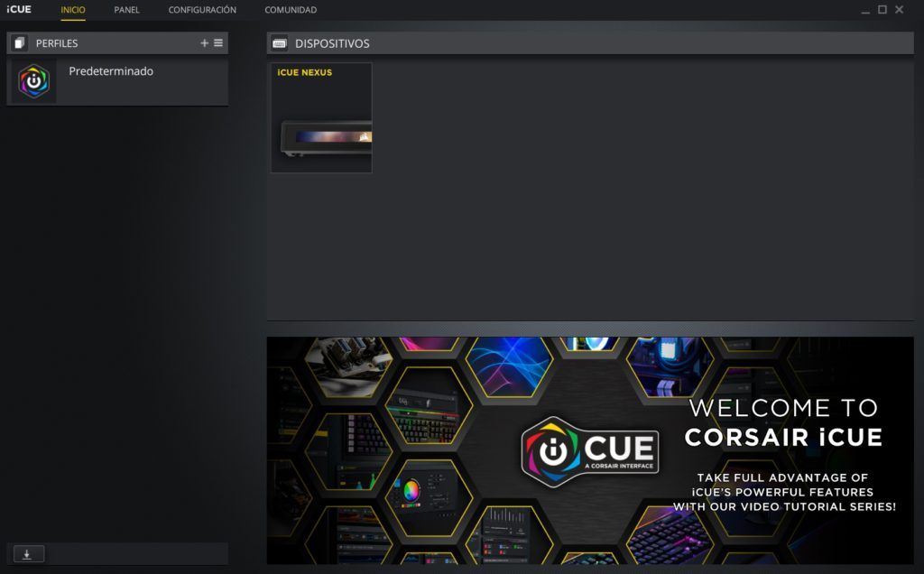Click the Predeterminado profile's iCUE icon
The width and height of the screenshot is (924, 574).
tap(33, 81)
